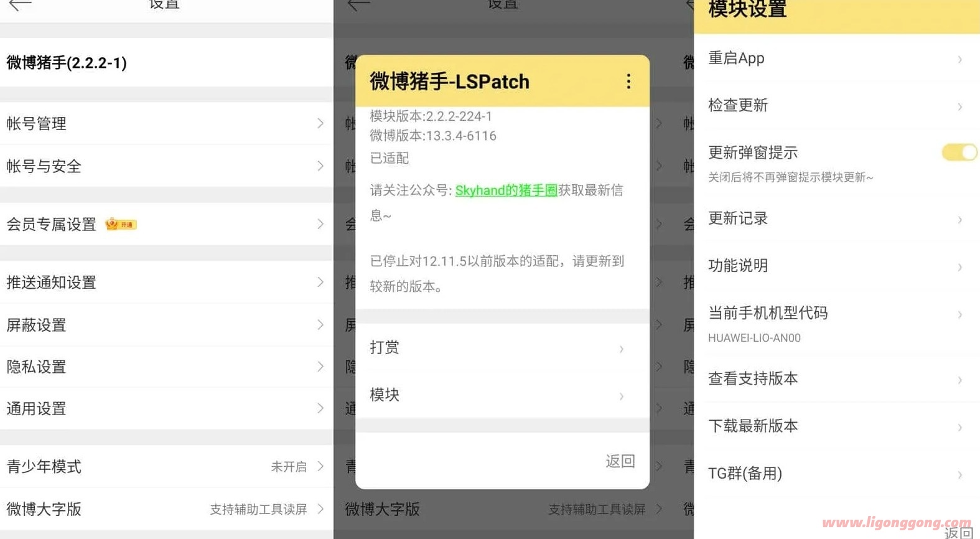Image resolution: width=980 pixels, height=539 pixels.
Task: Click 未开启 status beside 青少年模式
Action: pyautogui.click(x=289, y=467)
